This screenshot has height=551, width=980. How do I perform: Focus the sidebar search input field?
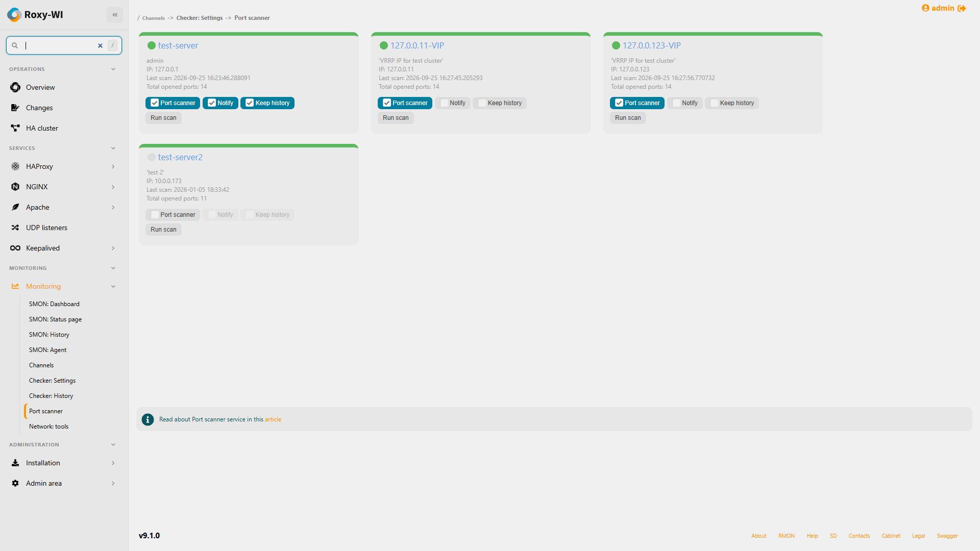(59, 45)
